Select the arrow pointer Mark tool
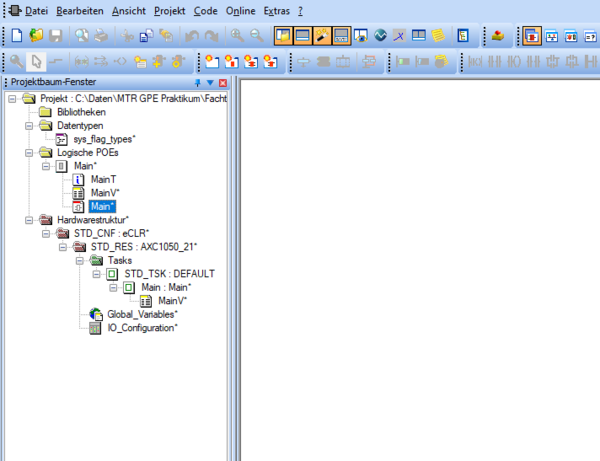This screenshot has width=600, height=461. coord(36,62)
